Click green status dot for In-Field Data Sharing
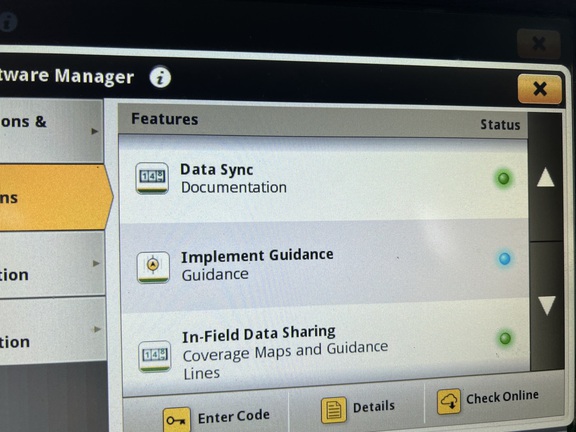Screen dimensions: 576x432 coord(505,338)
